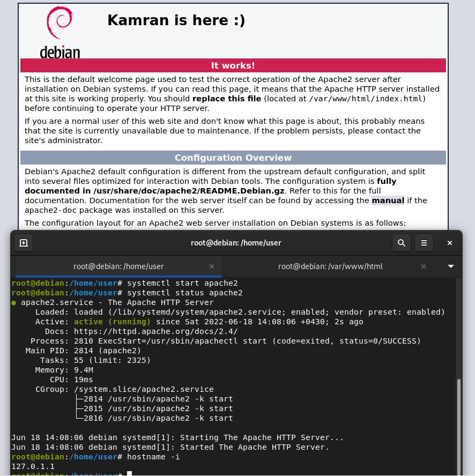
Task: Open the terminal hamburger menu
Action: pos(424,243)
